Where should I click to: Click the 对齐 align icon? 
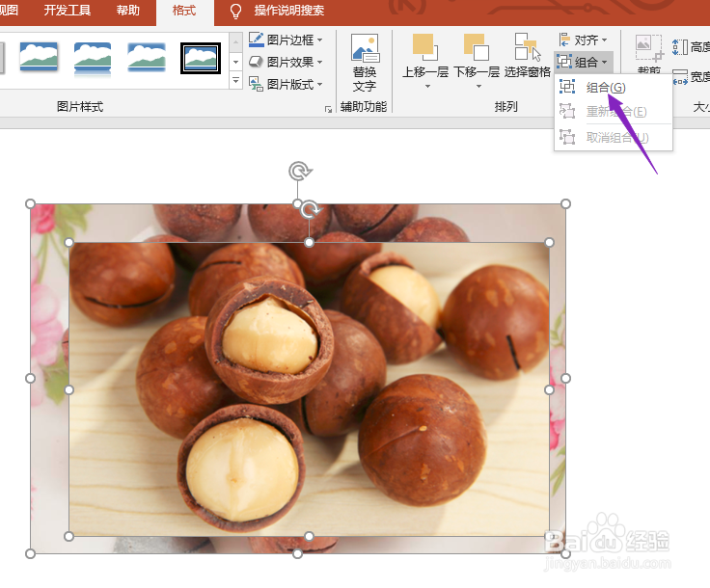564,40
